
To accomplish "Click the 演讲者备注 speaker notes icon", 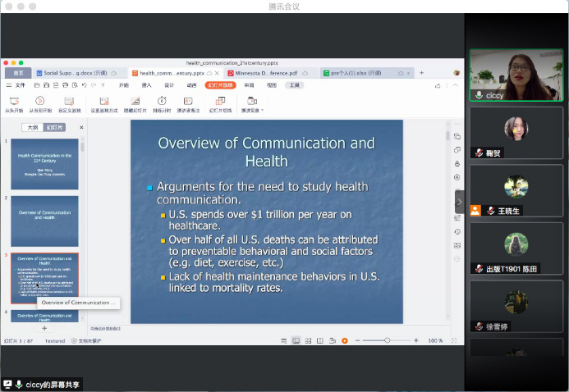I will pyautogui.click(x=190, y=100).
